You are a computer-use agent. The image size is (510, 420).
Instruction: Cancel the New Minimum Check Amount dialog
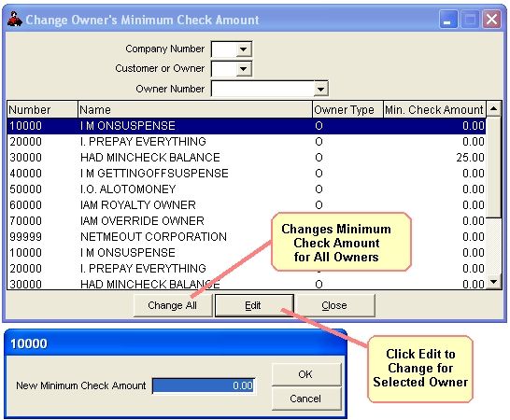pos(305,399)
